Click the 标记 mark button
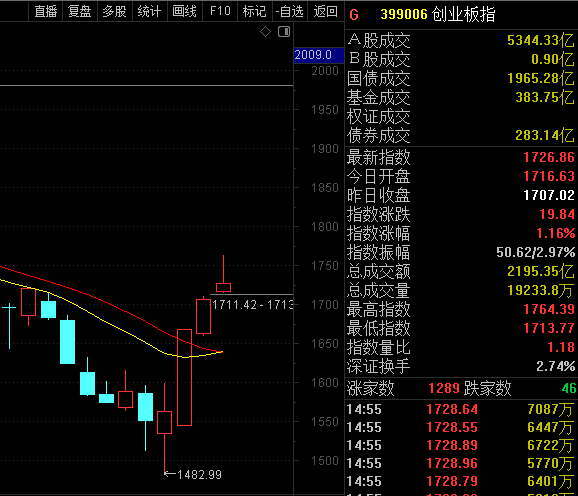 coord(255,11)
